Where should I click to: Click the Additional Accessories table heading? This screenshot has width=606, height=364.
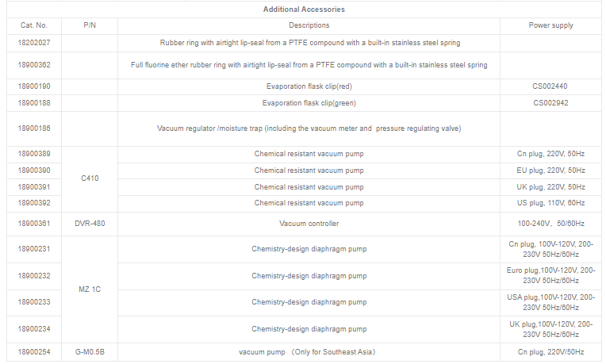[x=304, y=10]
